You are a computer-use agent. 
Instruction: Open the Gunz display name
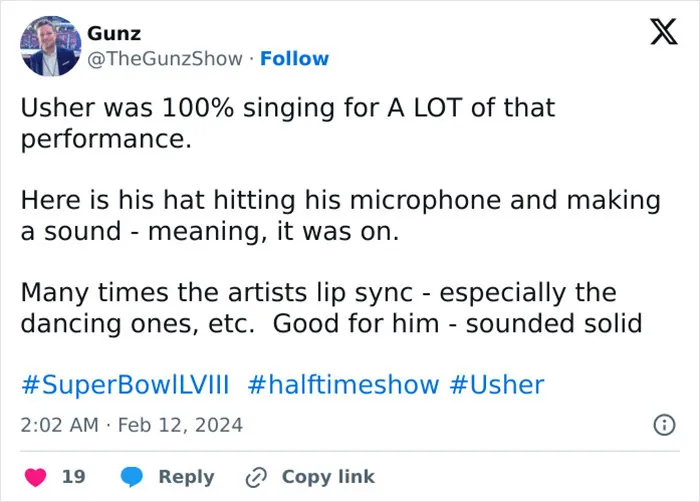point(114,33)
